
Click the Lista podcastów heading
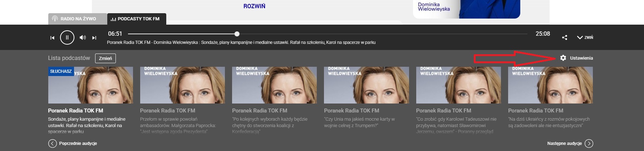click(69, 58)
